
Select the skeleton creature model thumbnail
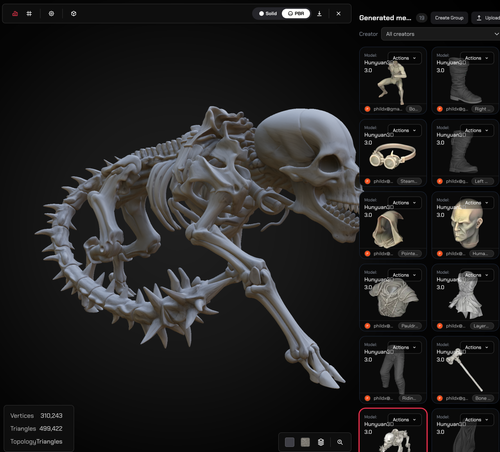395,440
